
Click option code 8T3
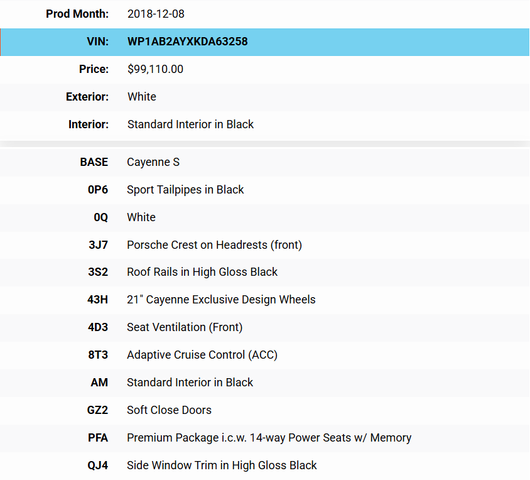[x=98, y=355]
